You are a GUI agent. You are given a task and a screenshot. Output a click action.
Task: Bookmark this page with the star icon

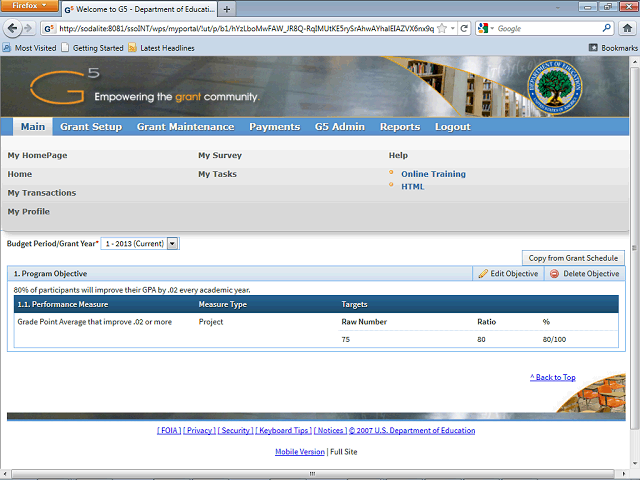442,28
